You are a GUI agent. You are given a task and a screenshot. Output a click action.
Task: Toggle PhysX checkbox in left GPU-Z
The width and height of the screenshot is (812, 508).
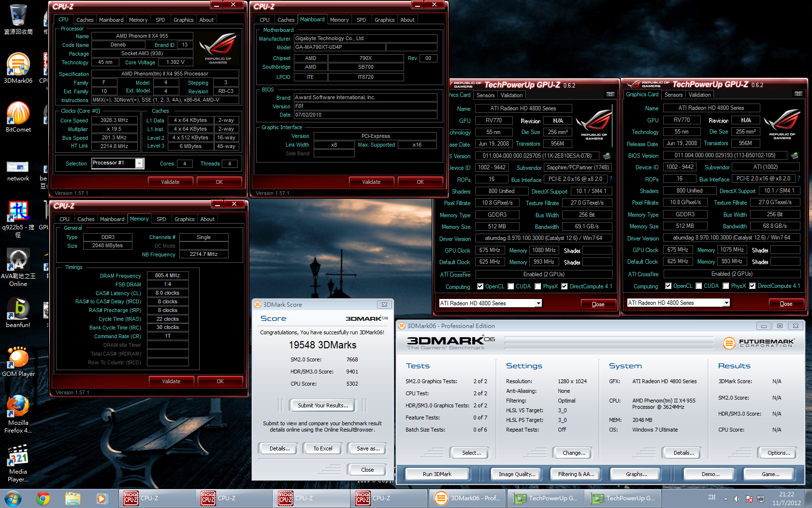tap(537, 286)
